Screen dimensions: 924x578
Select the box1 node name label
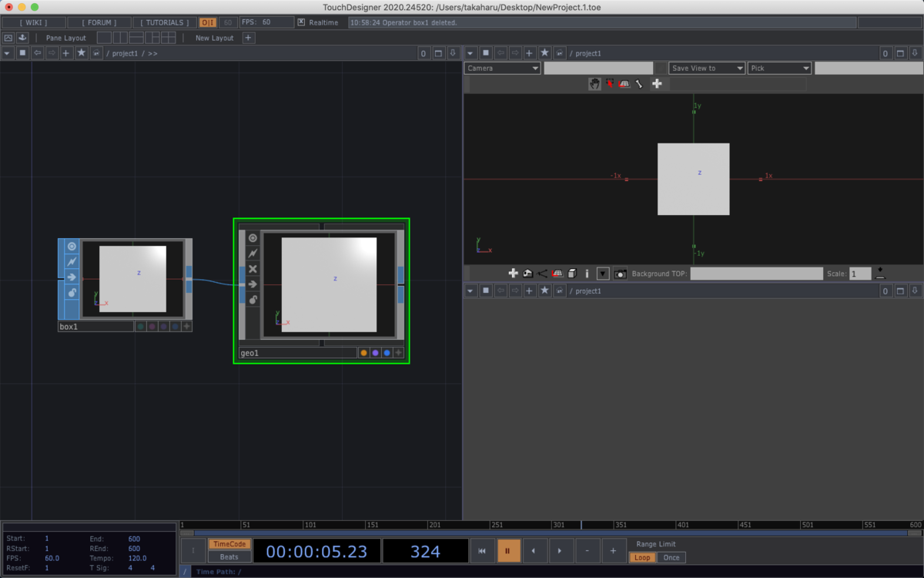(96, 327)
